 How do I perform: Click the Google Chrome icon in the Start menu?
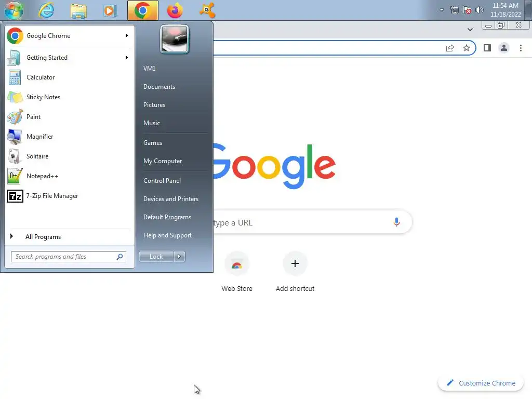tap(15, 36)
